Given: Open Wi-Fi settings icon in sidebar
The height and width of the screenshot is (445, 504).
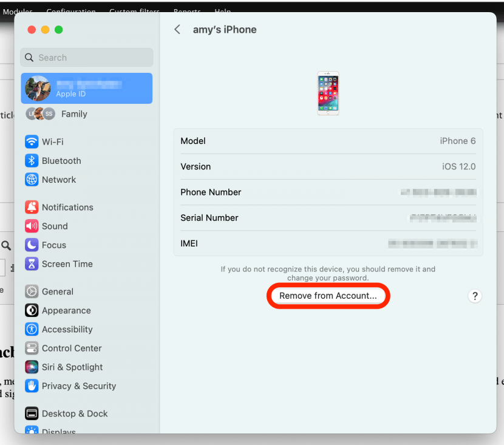Looking at the screenshot, I should tap(32, 142).
